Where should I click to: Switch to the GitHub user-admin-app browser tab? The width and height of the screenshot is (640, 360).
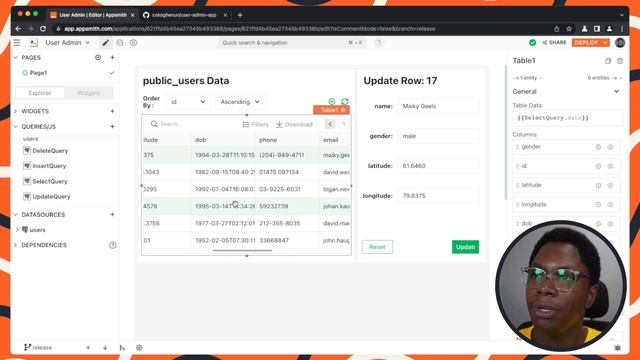coord(184,15)
